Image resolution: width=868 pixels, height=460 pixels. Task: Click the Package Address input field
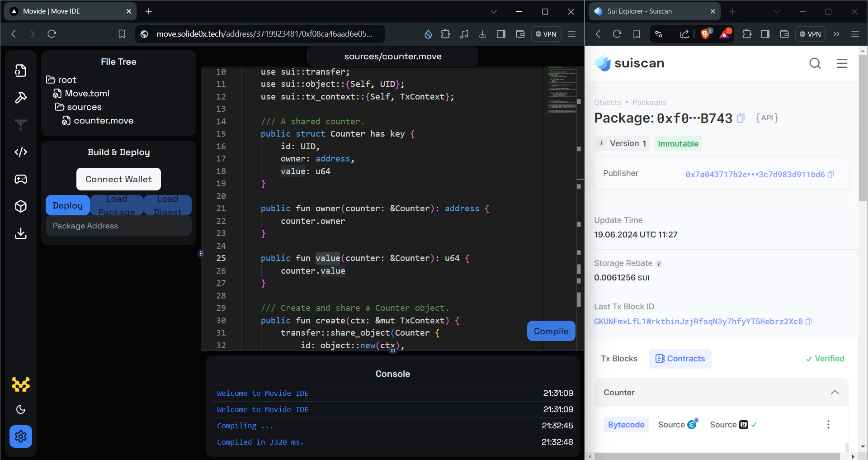118,226
